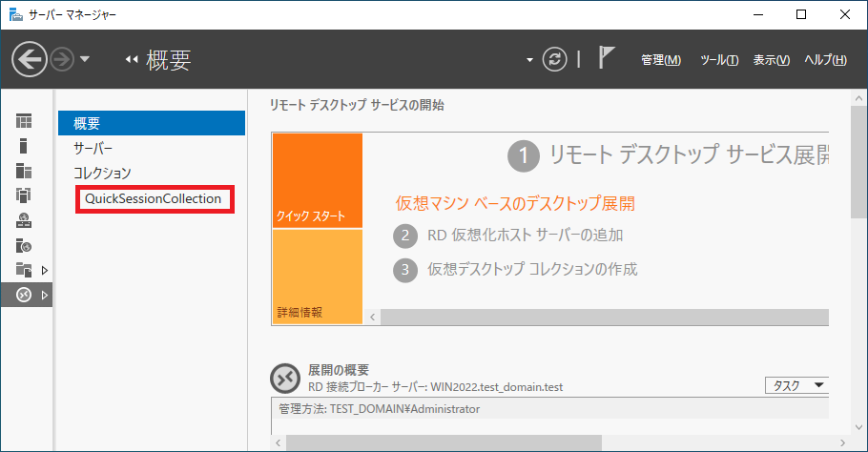Minimize the Server Manager window
The height and width of the screenshot is (452, 868).
point(758,14)
